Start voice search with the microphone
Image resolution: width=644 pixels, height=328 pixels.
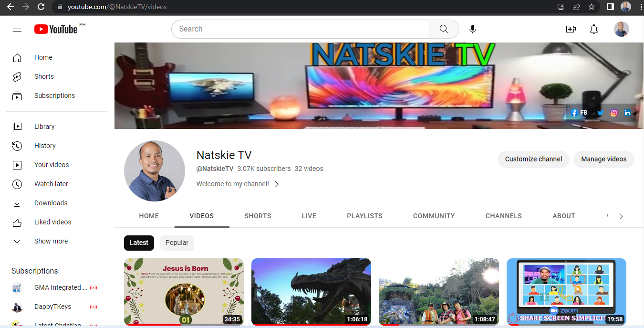pyautogui.click(x=473, y=29)
